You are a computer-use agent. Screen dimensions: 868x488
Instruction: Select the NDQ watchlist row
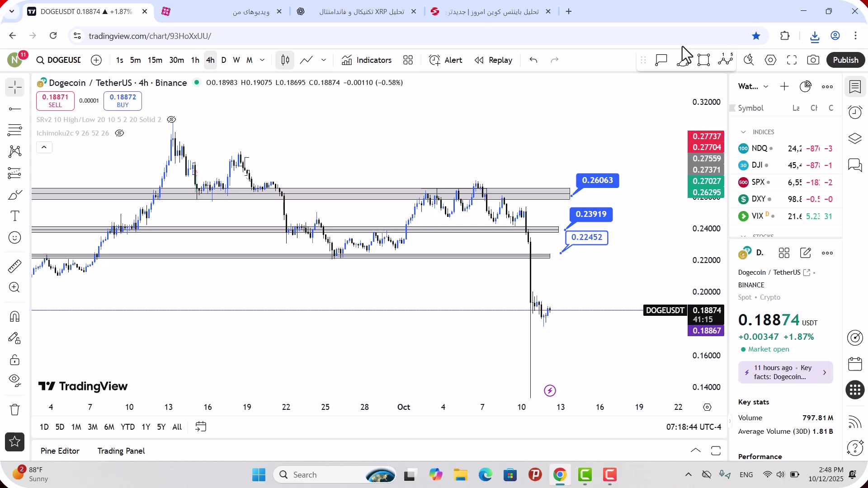786,148
